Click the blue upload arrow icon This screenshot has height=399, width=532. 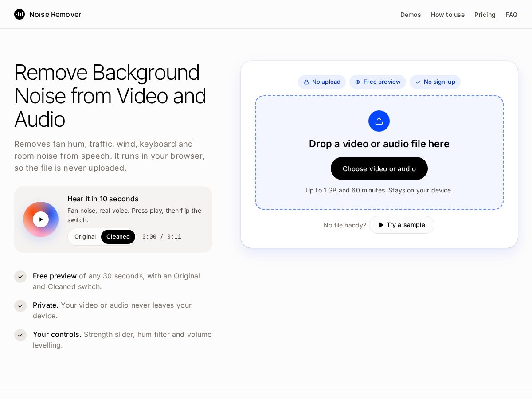(379, 121)
